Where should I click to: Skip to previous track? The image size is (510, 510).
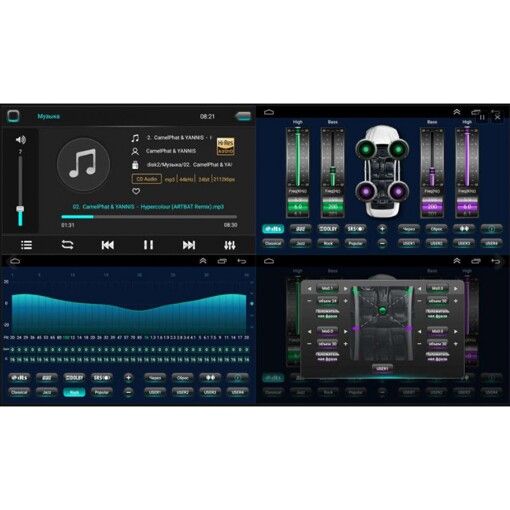coord(108,245)
